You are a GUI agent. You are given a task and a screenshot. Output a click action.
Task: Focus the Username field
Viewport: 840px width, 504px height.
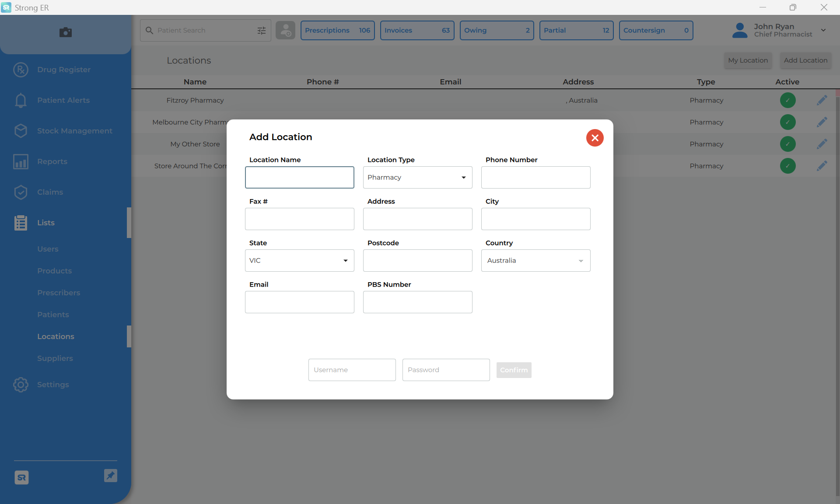pos(352,370)
